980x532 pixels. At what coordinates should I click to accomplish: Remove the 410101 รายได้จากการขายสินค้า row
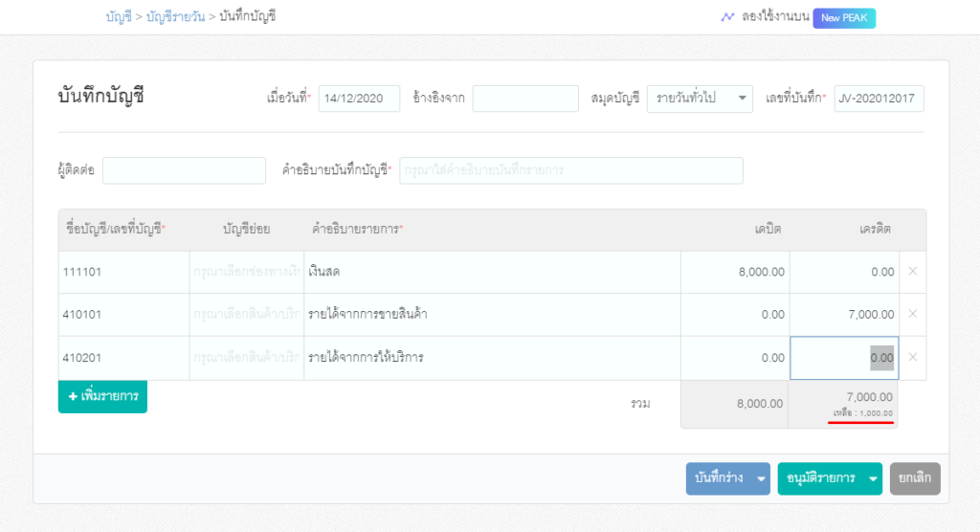point(912,314)
